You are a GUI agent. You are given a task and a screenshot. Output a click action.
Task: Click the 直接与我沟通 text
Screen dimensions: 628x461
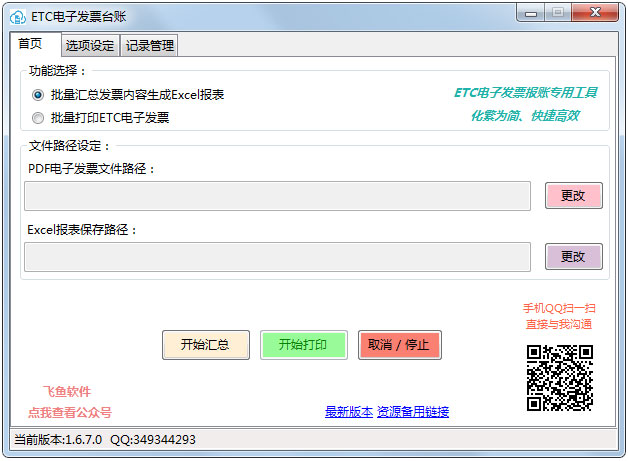(x=559, y=324)
